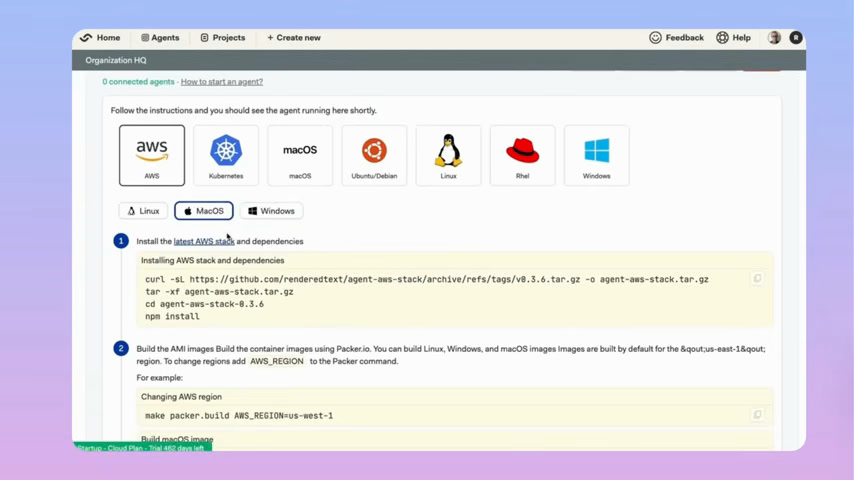Click the lifebuoy Help icon
Screen dimensions: 854x480
click(722, 38)
